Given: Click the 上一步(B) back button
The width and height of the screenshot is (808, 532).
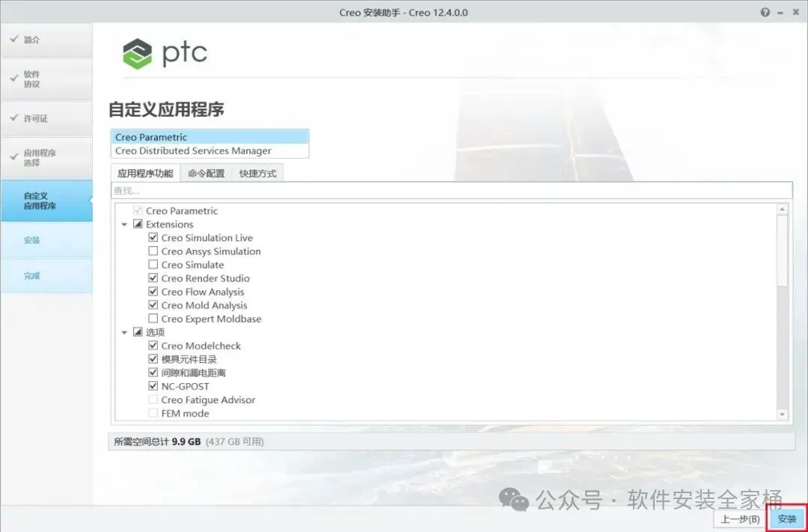Looking at the screenshot, I should 740,519.
